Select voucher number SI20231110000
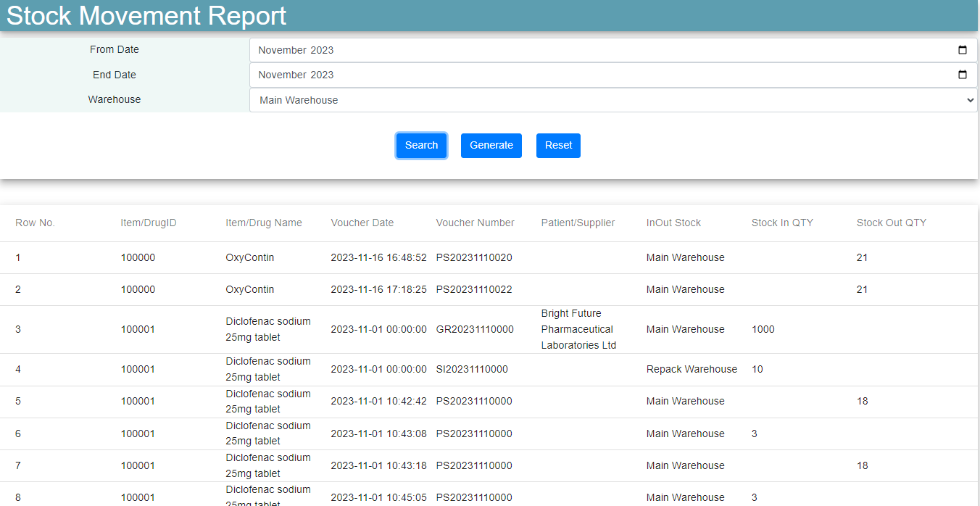This screenshot has width=980, height=506. tap(472, 369)
